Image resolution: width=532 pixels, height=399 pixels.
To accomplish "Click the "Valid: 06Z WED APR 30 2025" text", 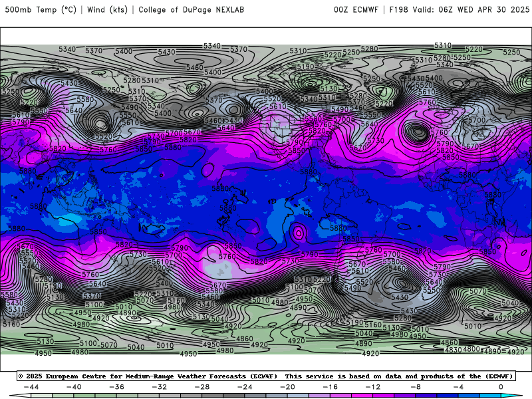I will [471, 9].
